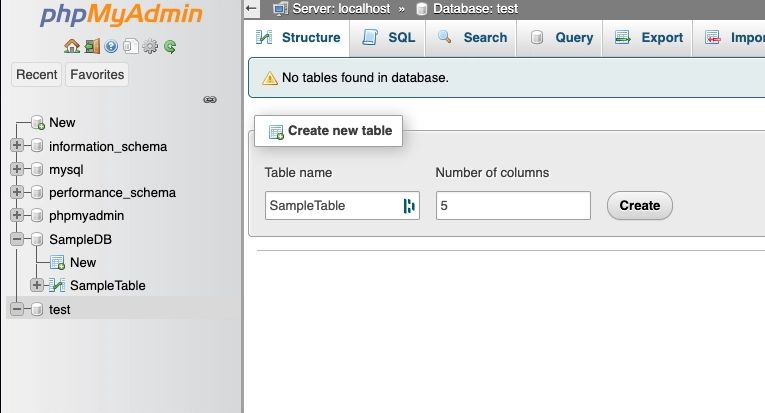765x413 pixels.
Task: Open navigation panel settings gear icon
Action: click(150, 46)
